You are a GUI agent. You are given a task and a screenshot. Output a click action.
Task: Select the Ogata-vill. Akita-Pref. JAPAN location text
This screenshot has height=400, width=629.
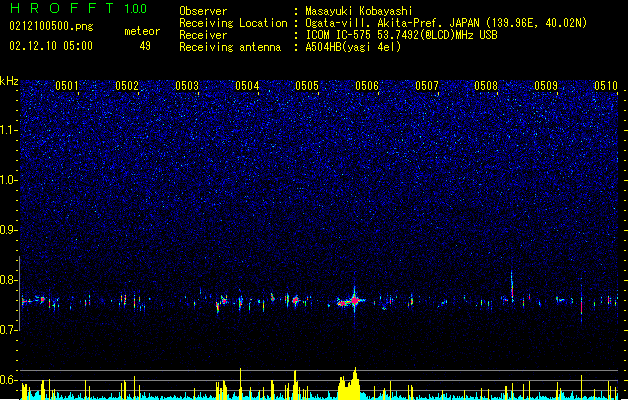446,23
